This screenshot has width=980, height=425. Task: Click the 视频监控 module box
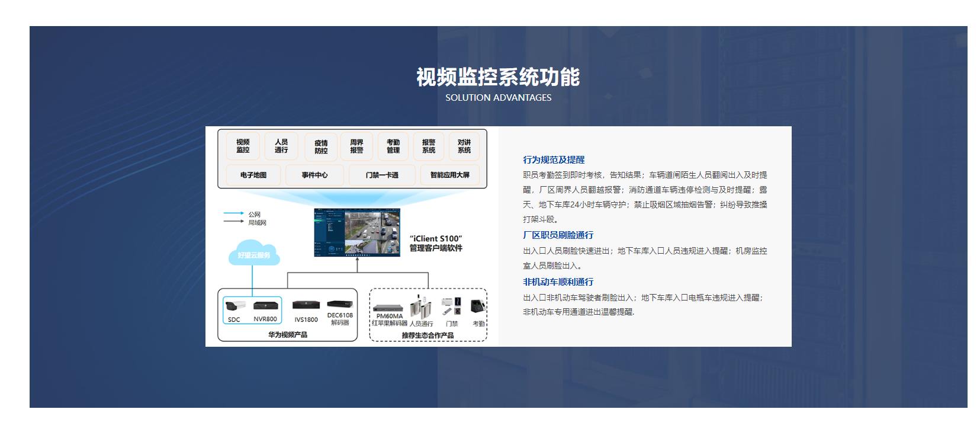(x=243, y=146)
